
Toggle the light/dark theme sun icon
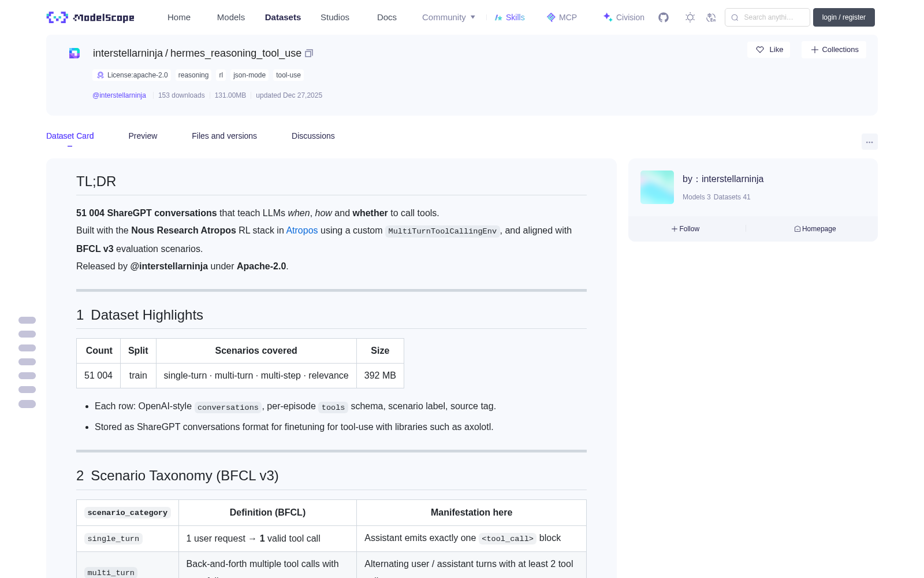click(x=690, y=17)
